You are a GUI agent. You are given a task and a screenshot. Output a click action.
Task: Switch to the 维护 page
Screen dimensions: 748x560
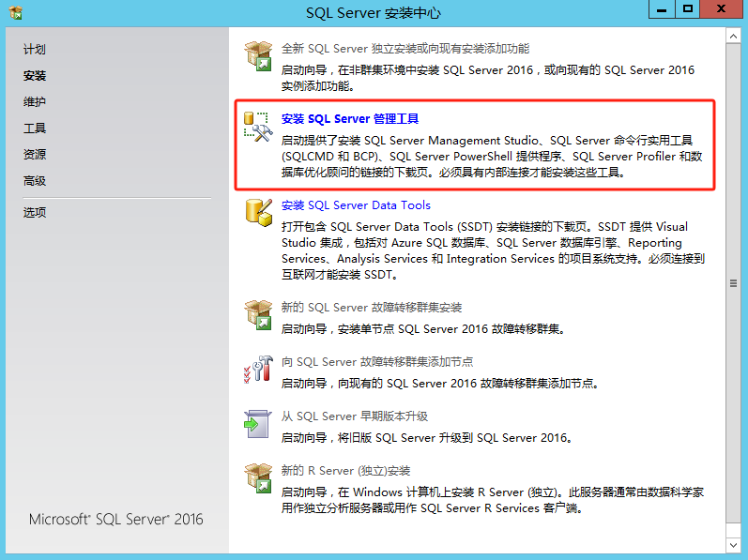click(x=35, y=101)
